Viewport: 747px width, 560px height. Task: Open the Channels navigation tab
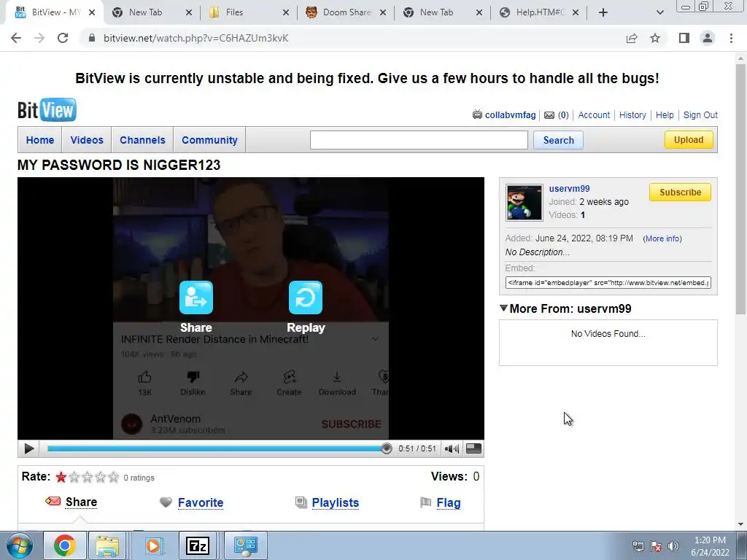click(142, 140)
